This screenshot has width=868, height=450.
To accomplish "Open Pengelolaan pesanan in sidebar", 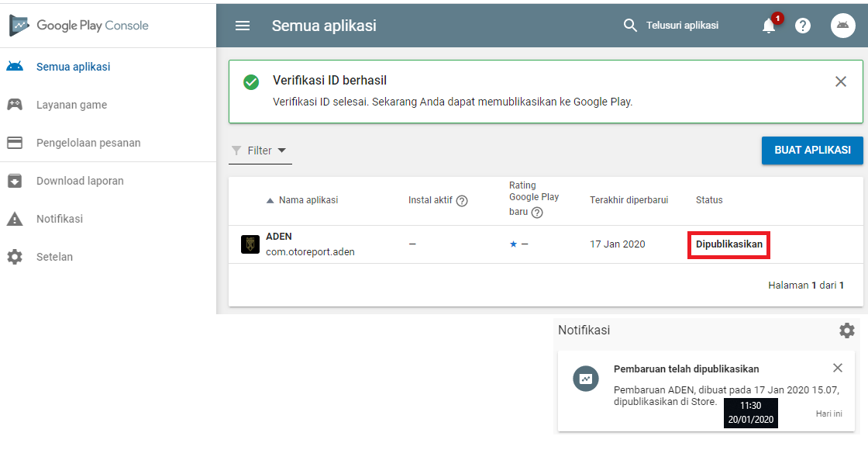I will [x=88, y=143].
